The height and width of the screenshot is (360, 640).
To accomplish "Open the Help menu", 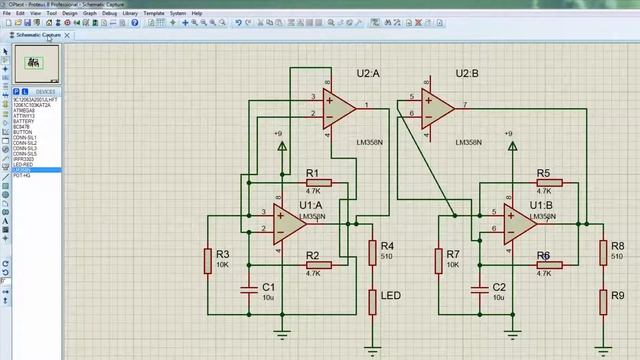I will click(197, 13).
